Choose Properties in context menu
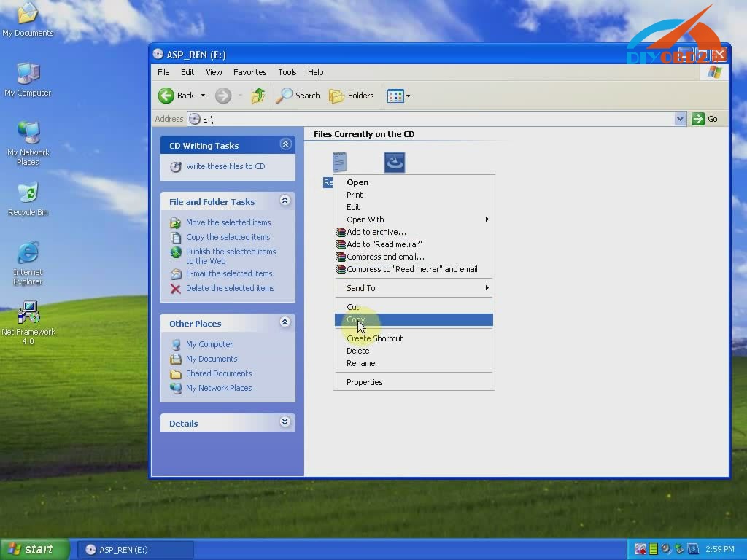747x560 pixels. point(414,382)
